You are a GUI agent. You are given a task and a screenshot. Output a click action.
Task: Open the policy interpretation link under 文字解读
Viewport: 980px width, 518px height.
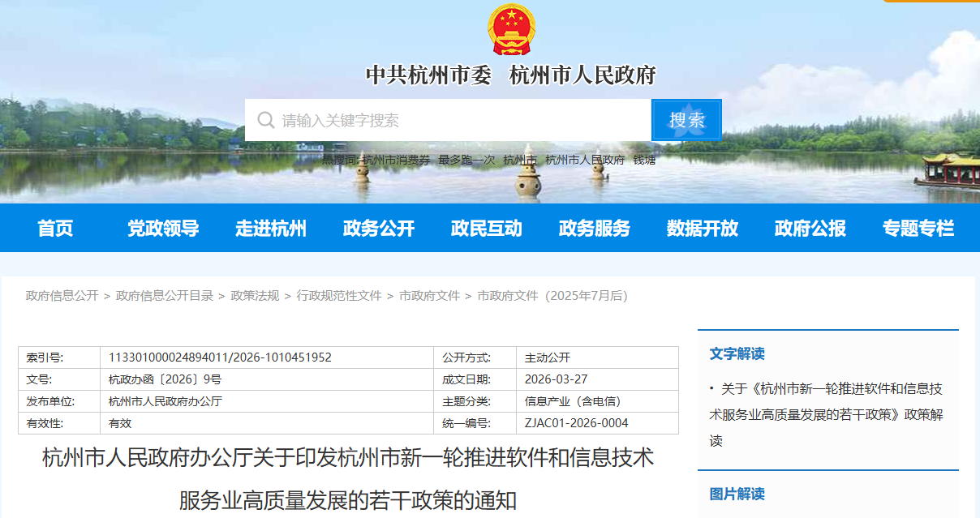click(826, 414)
